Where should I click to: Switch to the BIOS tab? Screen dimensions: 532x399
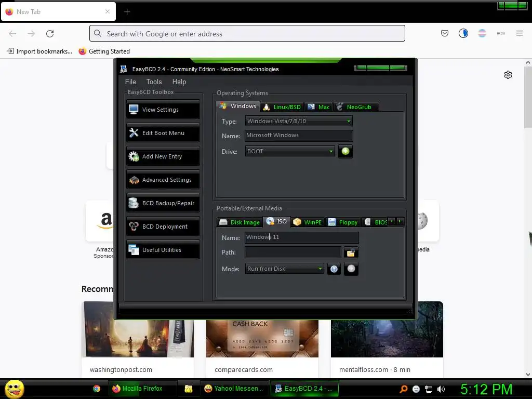pos(375,222)
